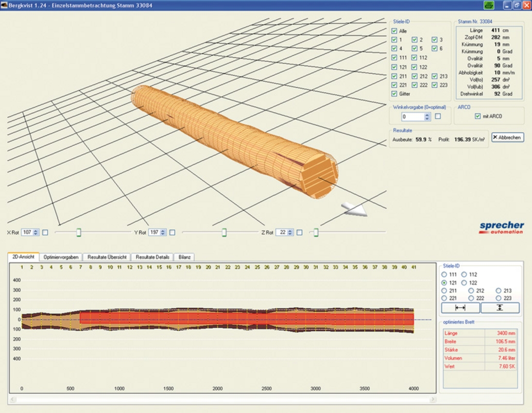532x413 pixels.
Task: Click the green tank icon in title bar
Action: coord(489,5)
